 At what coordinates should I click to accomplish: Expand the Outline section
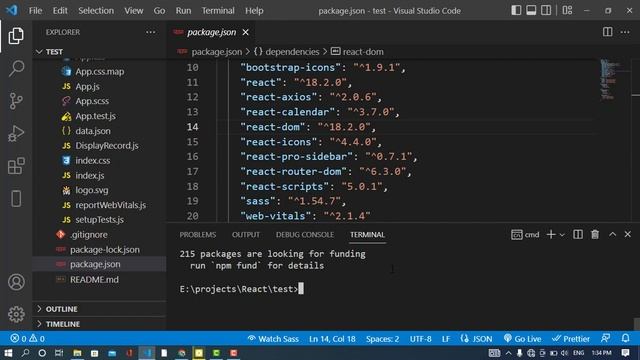coord(99,309)
